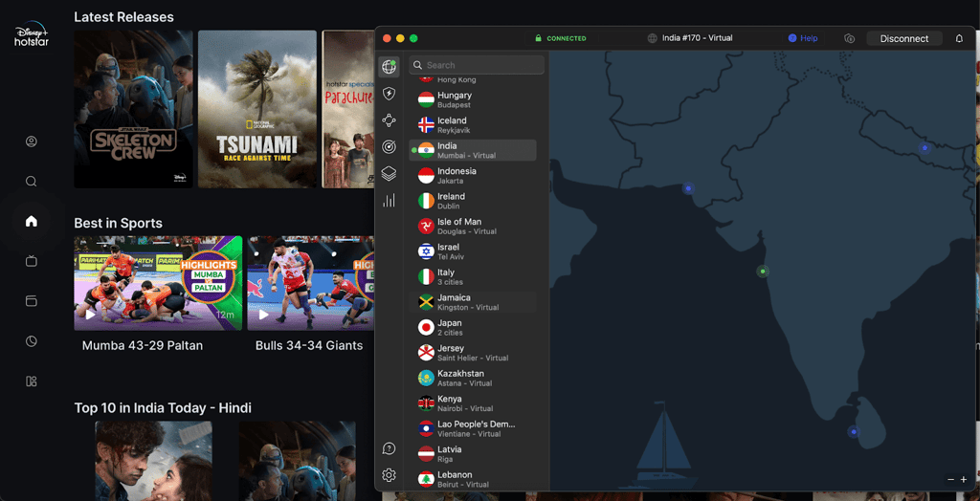The image size is (980, 501).
Task: Open the Tsunami Race Against Time poster
Action: [256, 109]
